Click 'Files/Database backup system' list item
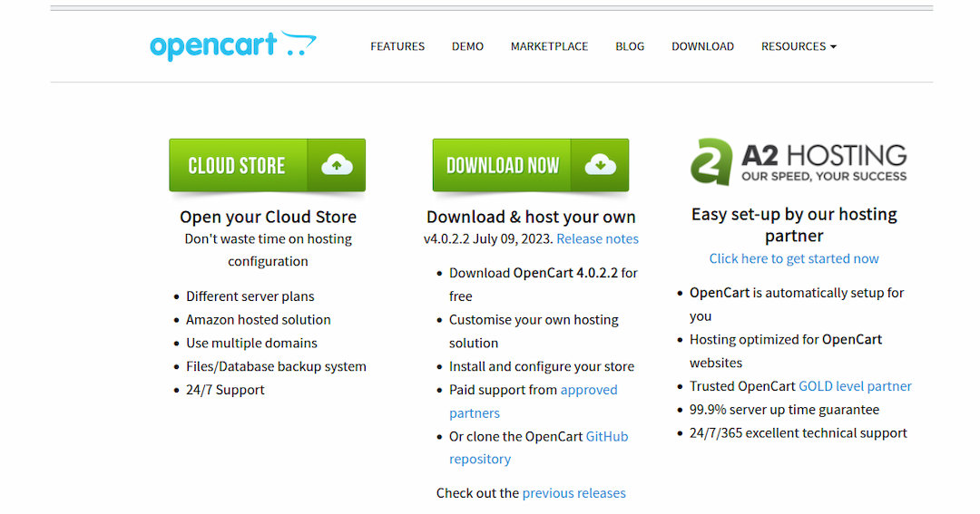Viewport: 980px width, 514px height. pos(276,366)
